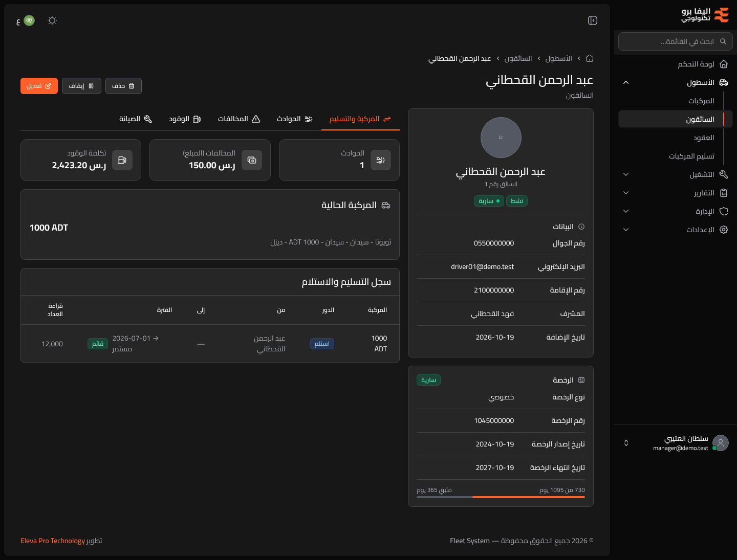Screen dimensions: 737x560
Task: Expand the الإدارة sidebar section
Action: 626,211
